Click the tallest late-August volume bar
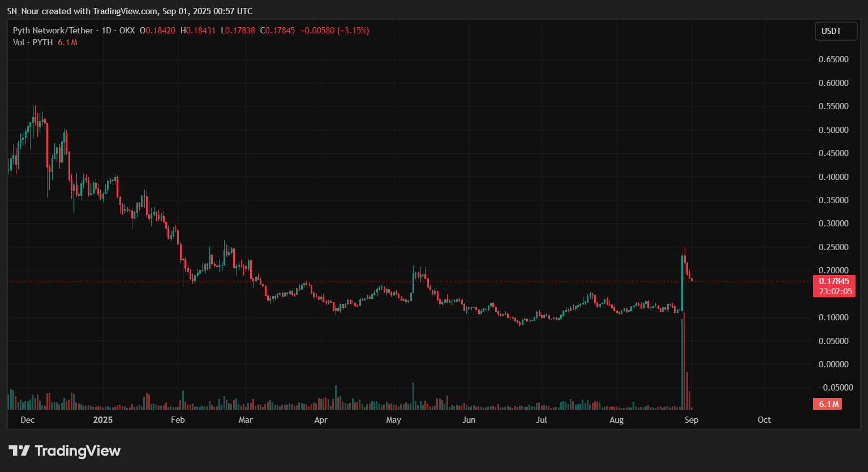 [682, 362]
